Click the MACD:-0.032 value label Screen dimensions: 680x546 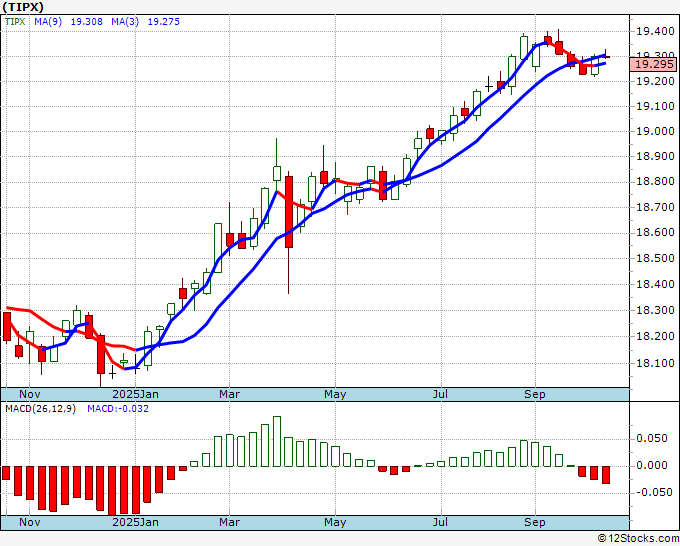pyautogui.click(x=118, y=409)
